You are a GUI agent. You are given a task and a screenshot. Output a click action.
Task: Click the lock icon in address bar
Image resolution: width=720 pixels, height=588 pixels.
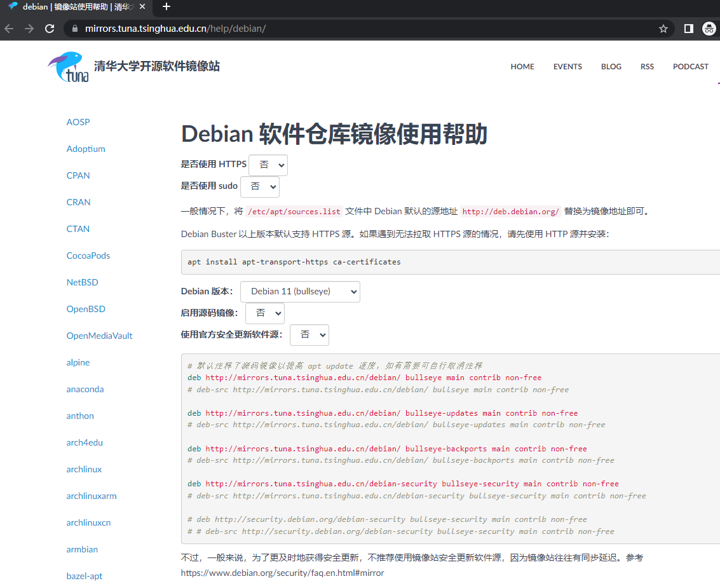(x=74, y=29)
